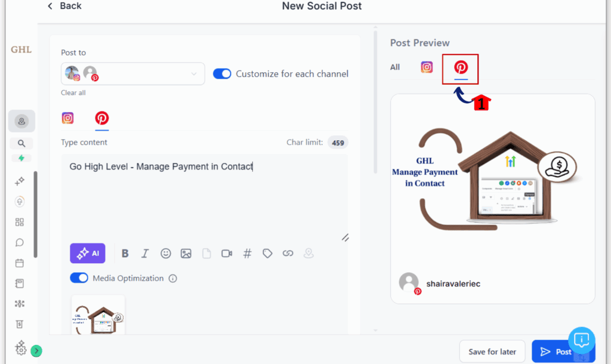
Task: Open the sidebar search
Action: [21, 143]
